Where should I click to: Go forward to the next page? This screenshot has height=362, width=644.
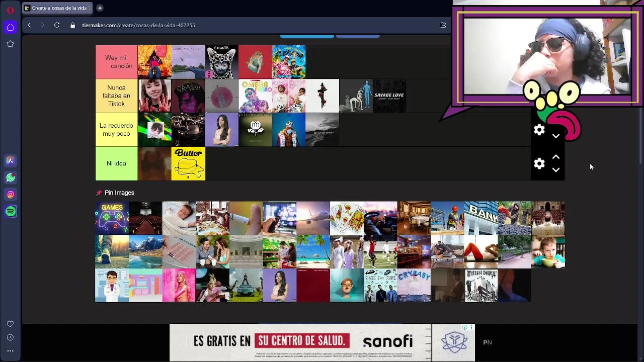point(42,25)
